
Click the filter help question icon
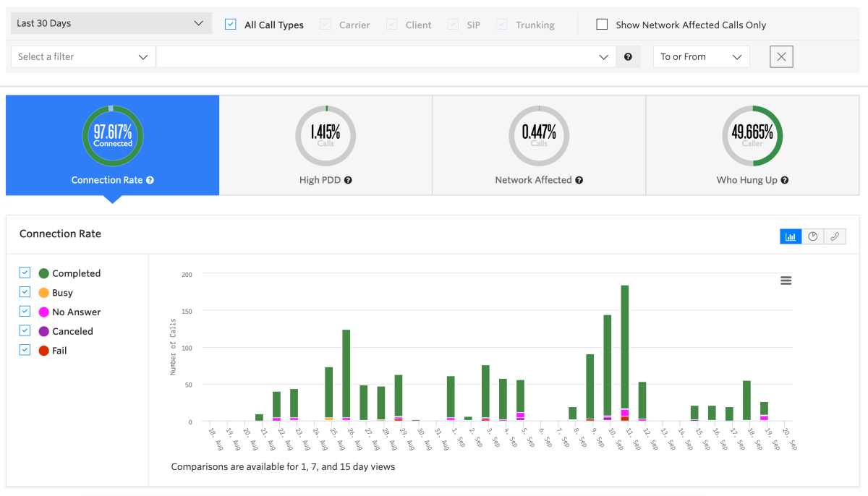point(628,57)
